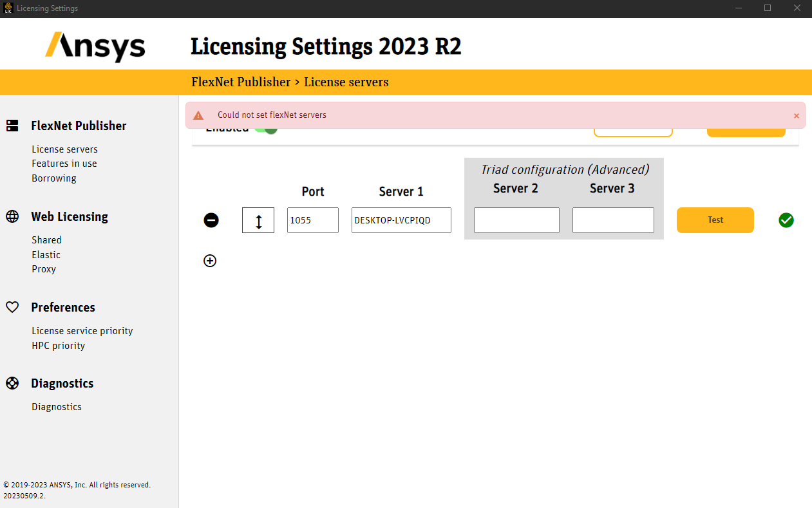Image resolution: width=812 pixels, height=508 pixels.
Task: Click the Preferences heart icon
Action: point(12,307)
